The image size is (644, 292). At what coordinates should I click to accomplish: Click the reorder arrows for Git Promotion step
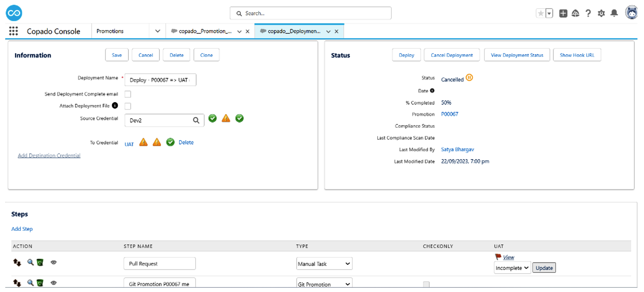click(x=17, y=283)
